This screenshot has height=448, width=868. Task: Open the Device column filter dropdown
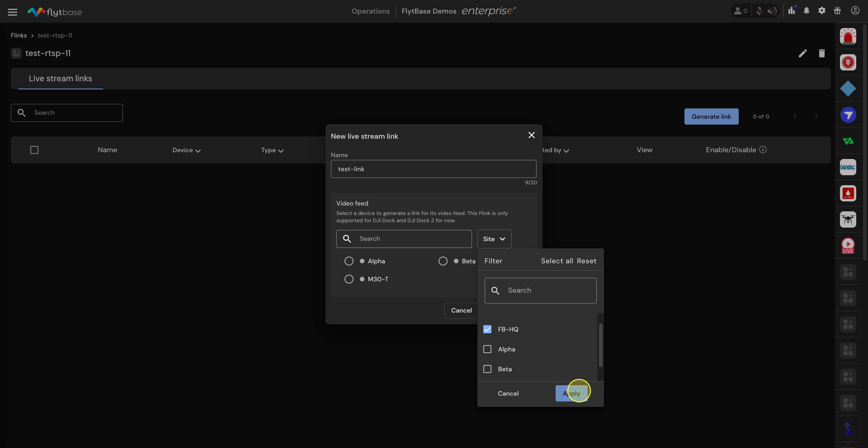point(186,150)
